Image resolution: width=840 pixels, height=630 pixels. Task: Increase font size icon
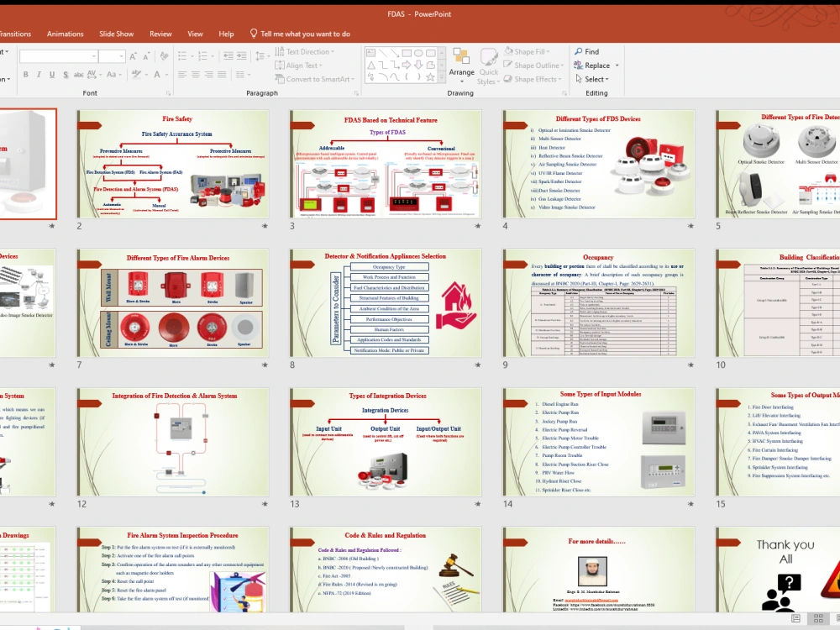(133, 56)
